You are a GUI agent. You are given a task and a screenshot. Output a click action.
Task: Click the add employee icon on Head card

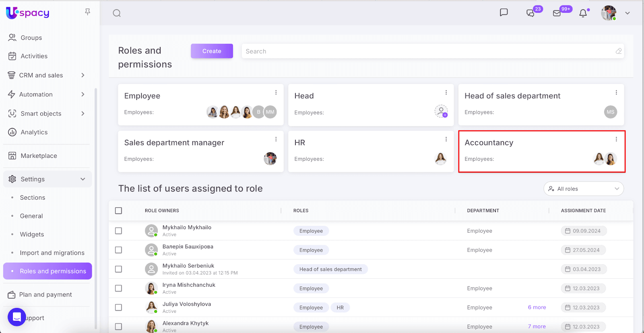(x=441, y=112)
